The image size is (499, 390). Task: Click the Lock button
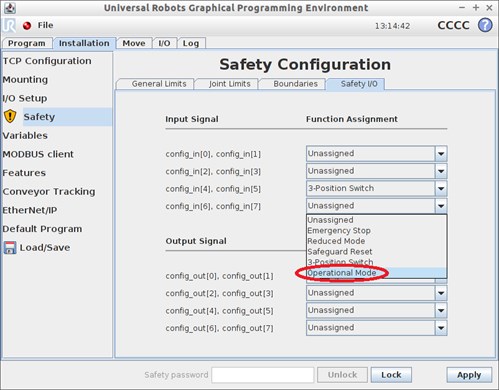(391, 375)
